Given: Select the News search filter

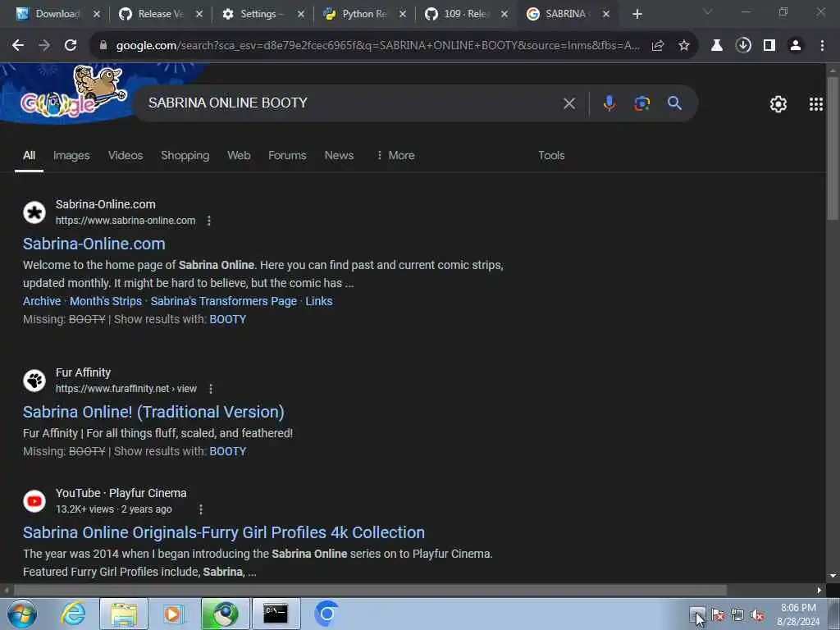Looking at the screenshot, I should tap(339, 155).
